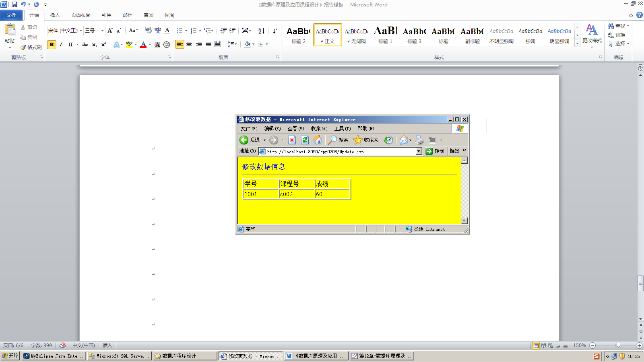Viewport: 644px width, 362px height.
Task: Toggle underline formatting
Action: click(70, 45)
